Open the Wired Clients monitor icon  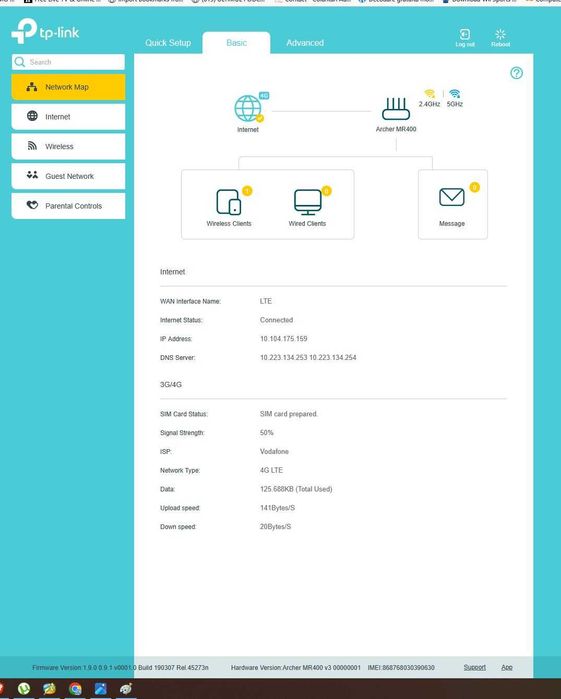[308, 202]
